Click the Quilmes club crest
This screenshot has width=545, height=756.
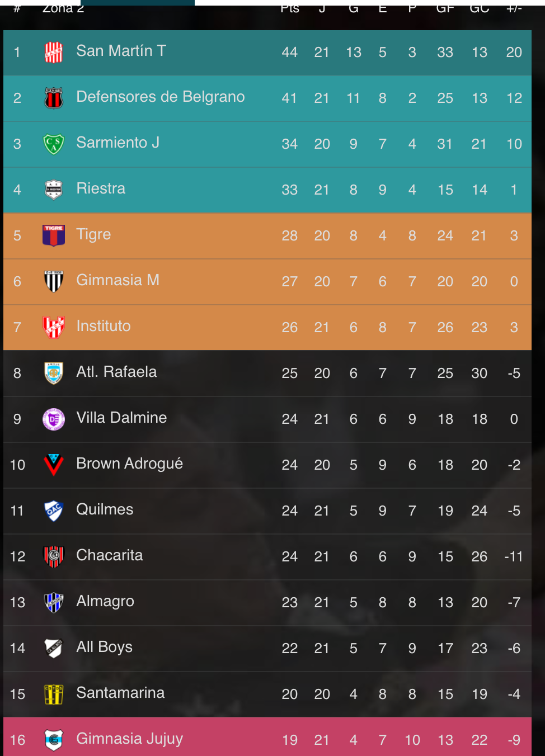click(54, 511)
